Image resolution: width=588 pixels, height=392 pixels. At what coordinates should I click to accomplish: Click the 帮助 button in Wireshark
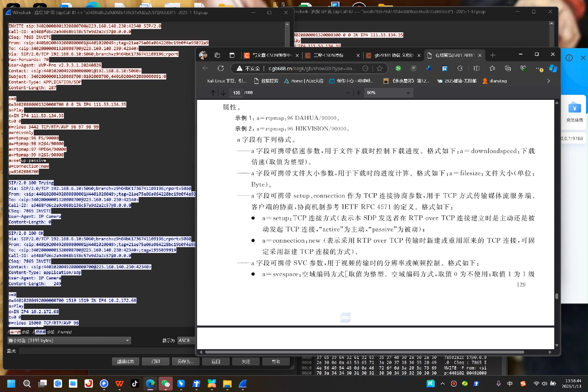pos(276,362)
